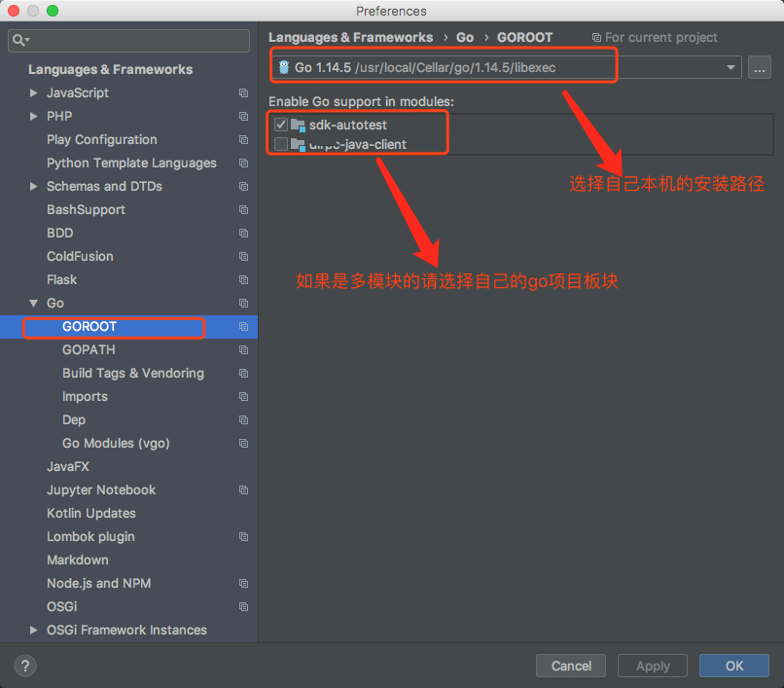Click the project-level icon beside Flask
Screen dimensions: 784x688
coord(243,279)
